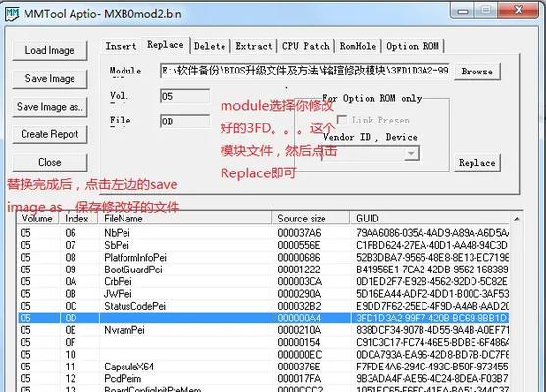Screen dimensions: 546x392
Task: Select the PlatformInfoPei row
Action: [263, 258]
